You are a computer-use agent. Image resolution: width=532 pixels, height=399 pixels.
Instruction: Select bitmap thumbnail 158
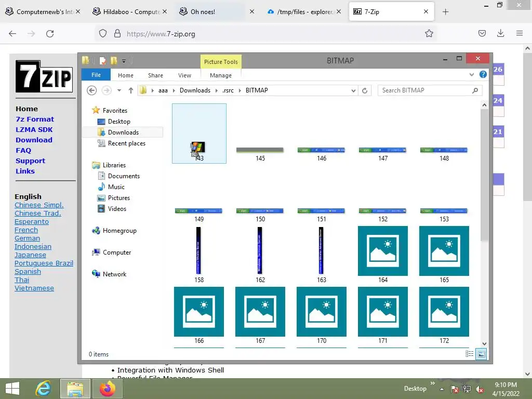pos(198,250)
